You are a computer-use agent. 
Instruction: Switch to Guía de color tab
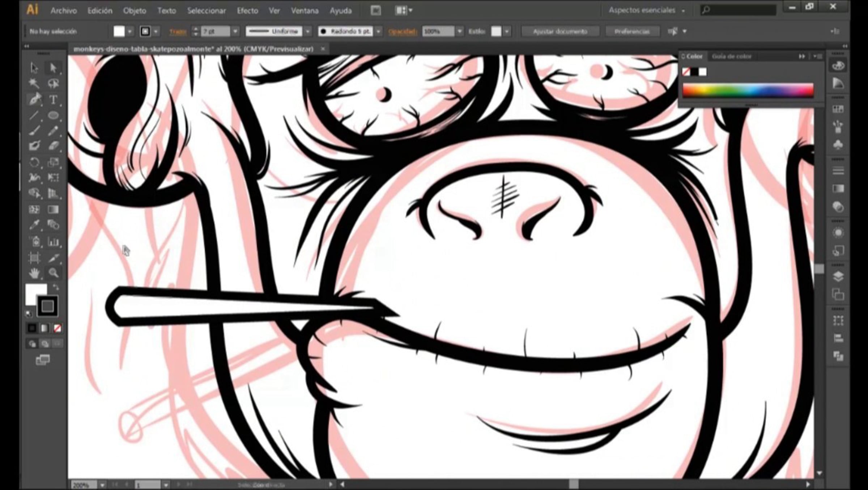731,56
